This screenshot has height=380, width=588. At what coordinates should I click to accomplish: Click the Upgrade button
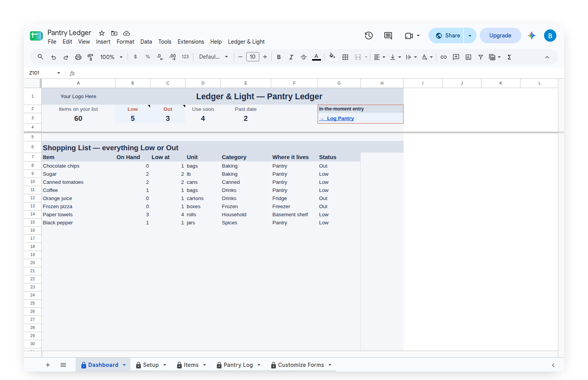tap(500, 36)
